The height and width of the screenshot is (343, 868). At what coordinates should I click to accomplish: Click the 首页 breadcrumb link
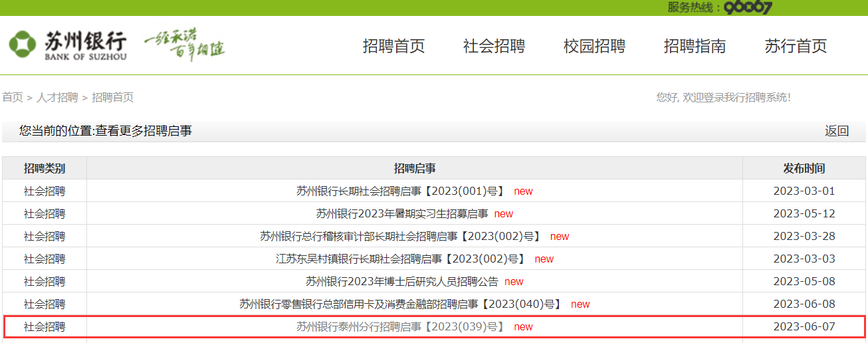coord(13,97)
